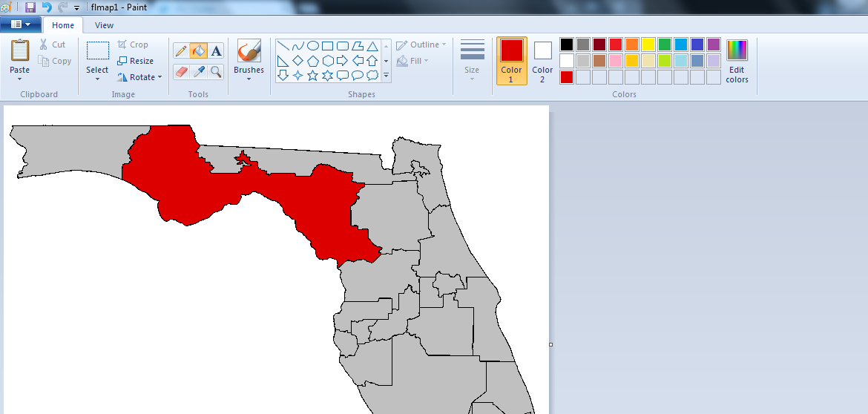The width and height of the screenshot is (868, 414).
Task: Click the Paste clipboard icon
Action: tap(20, 51)
